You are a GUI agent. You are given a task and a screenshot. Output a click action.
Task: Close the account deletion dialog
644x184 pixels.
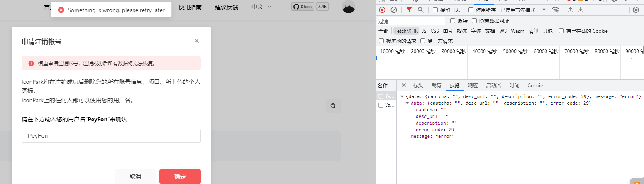[x=197, y=41]
